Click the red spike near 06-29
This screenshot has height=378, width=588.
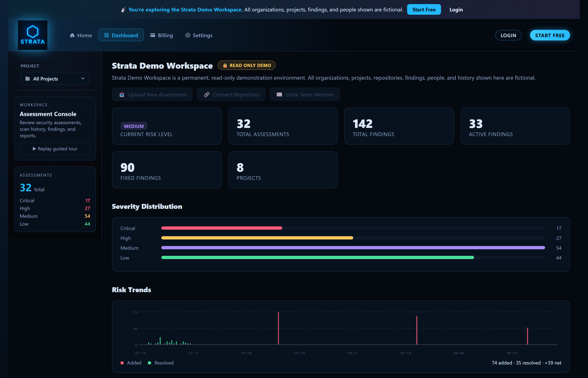pos(528,336)
